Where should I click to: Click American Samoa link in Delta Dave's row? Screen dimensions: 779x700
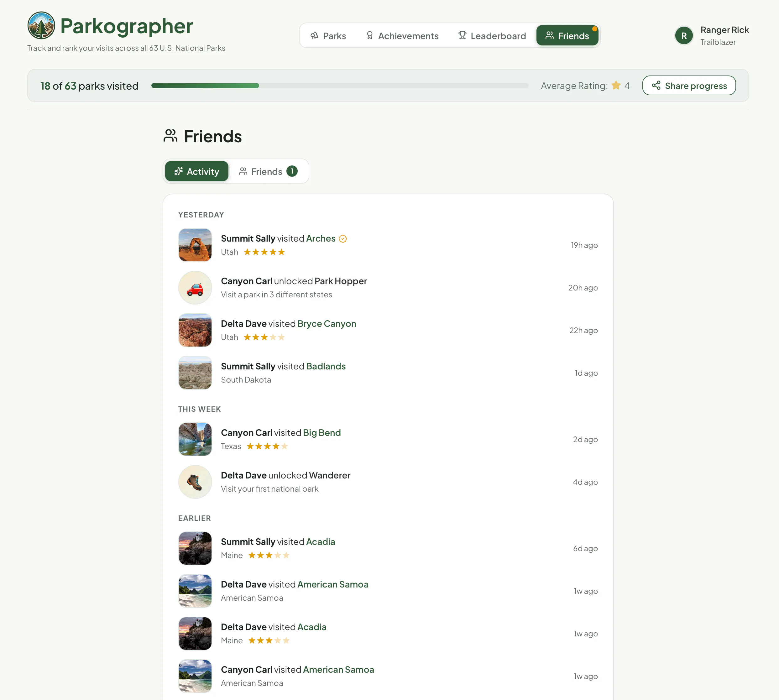tap(333, 585)
